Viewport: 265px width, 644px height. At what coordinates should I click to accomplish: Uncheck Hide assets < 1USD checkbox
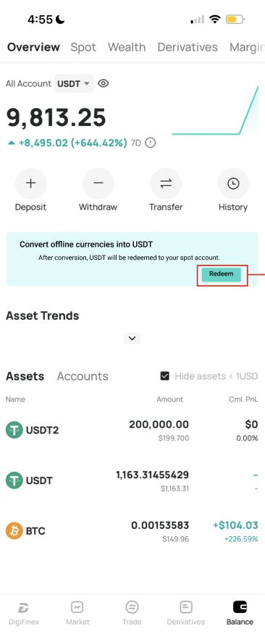click(x=165, y=376)
